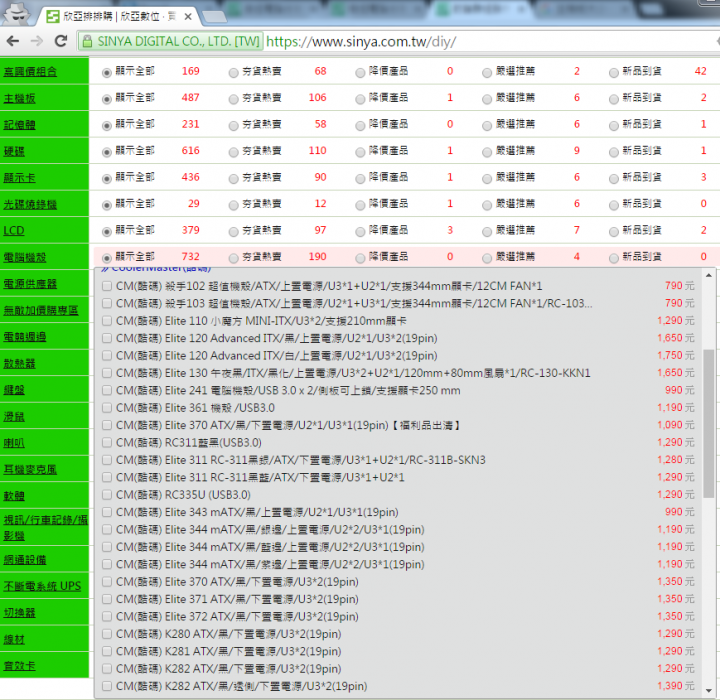
Task: Check the Elite 241 電腦機殼 item
Action: (x=107, y=390)
